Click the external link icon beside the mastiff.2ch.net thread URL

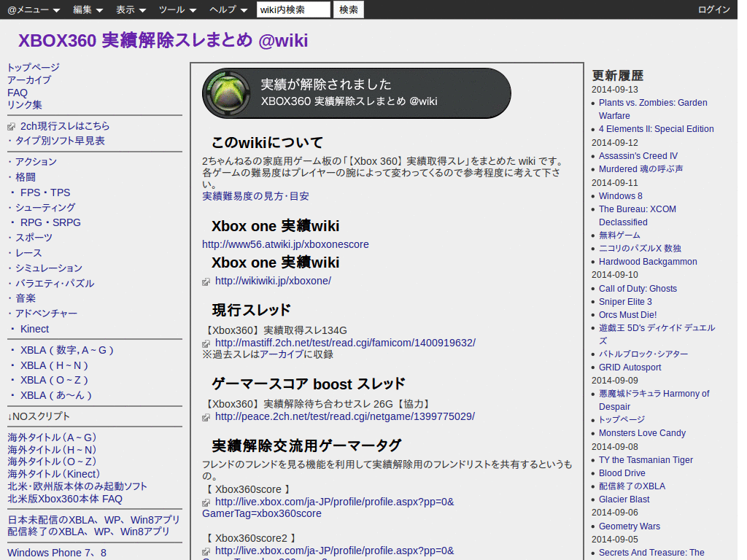click(x=207, y=343)
